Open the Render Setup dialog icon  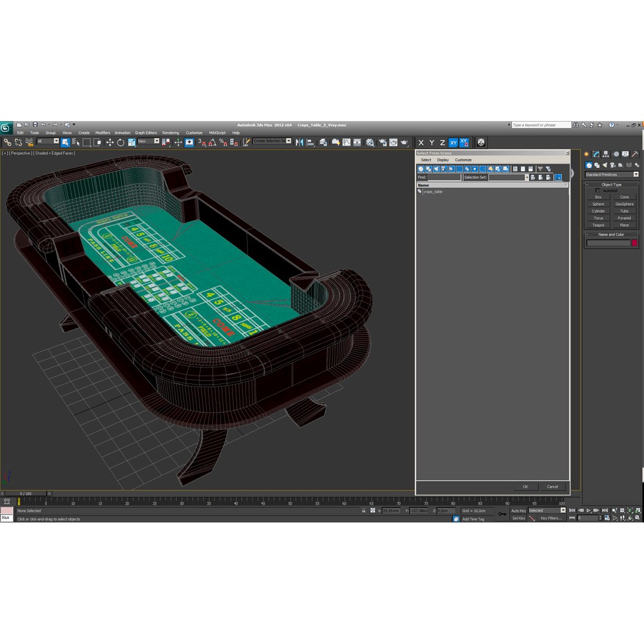click(x=382, y=143)
